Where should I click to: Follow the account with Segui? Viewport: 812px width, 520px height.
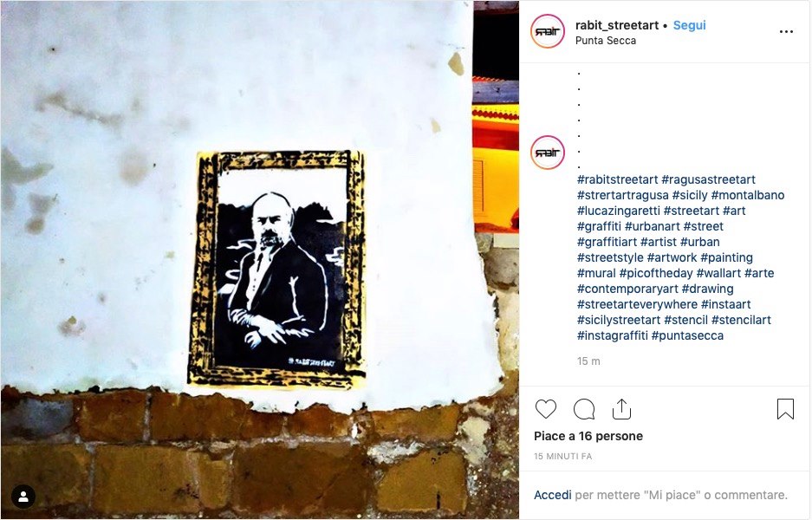click(x=689, y=25)
